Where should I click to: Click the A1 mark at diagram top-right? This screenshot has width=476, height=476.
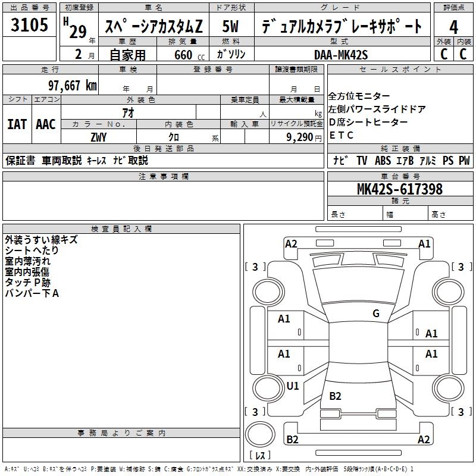tap(424, 243)
